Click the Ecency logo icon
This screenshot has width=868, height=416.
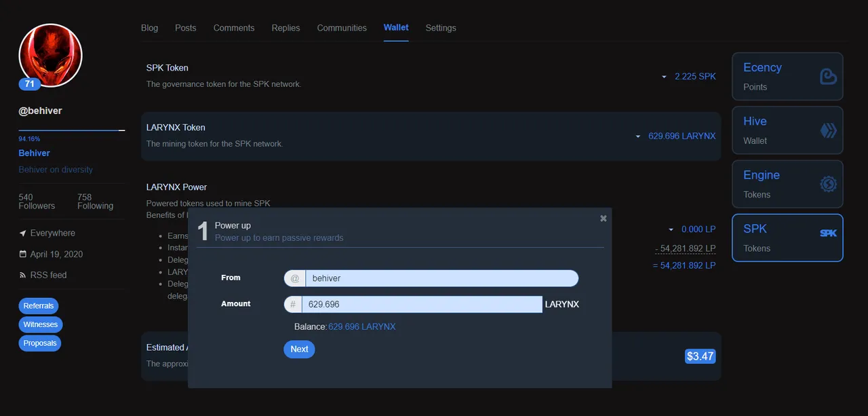[828, 77]
